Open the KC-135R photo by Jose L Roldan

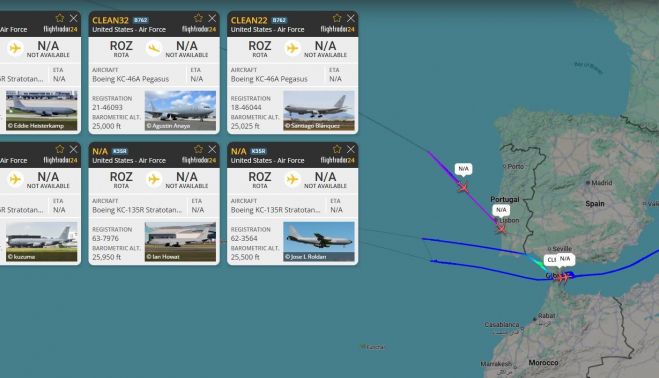click(319, 241)
